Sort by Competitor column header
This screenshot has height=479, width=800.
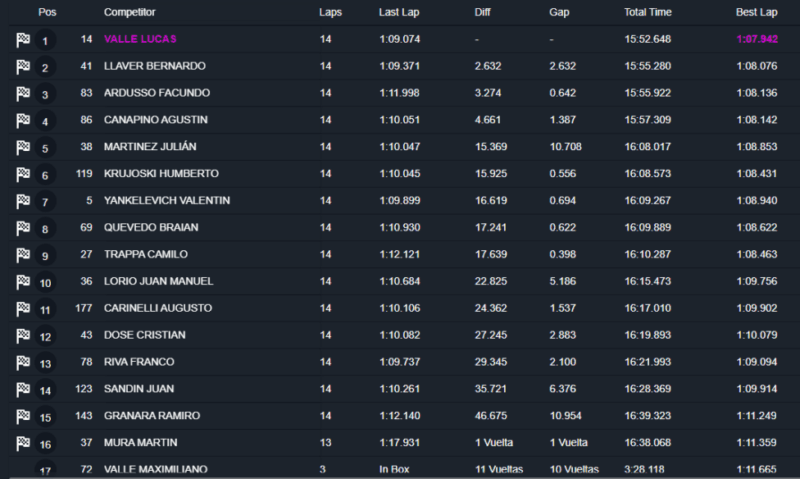pyautogui.click(x=131, y=13)
